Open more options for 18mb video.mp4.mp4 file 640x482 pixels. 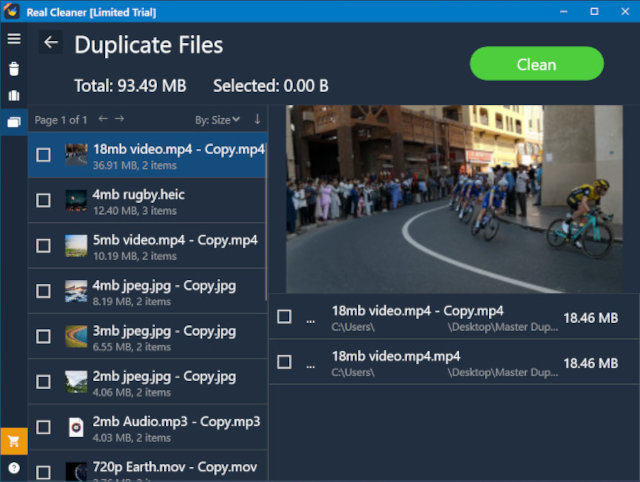point(311,366)
